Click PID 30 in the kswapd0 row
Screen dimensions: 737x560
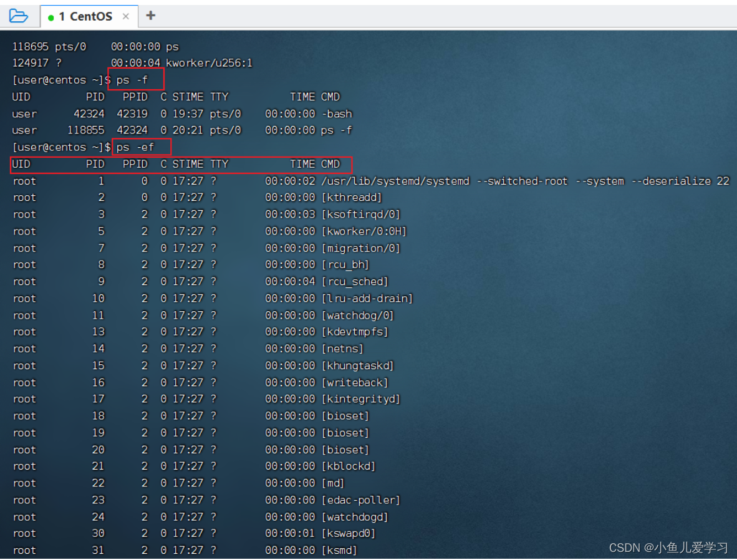click(x=99, y=534)
